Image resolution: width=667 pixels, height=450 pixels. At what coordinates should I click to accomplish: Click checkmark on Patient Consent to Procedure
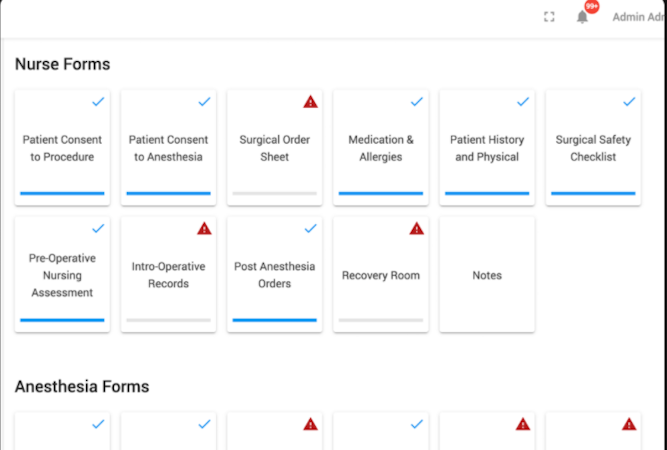click(98, 102)
